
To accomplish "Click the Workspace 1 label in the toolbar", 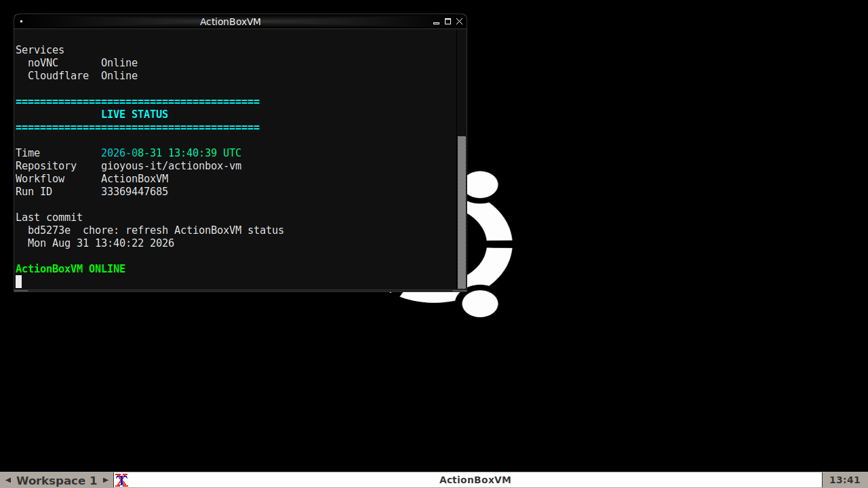I will pos(56,480).
